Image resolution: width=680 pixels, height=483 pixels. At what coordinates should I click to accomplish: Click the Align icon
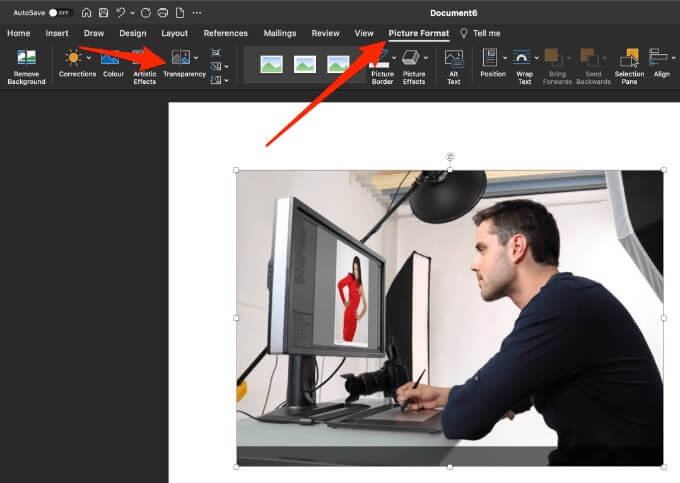tap(658, 58)
